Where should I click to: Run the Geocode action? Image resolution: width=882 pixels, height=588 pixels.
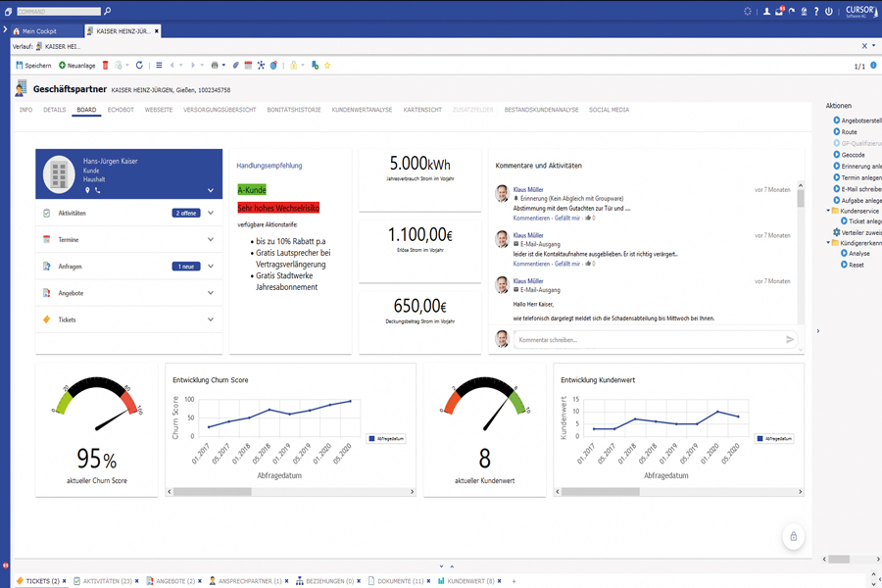pos(853,155)
